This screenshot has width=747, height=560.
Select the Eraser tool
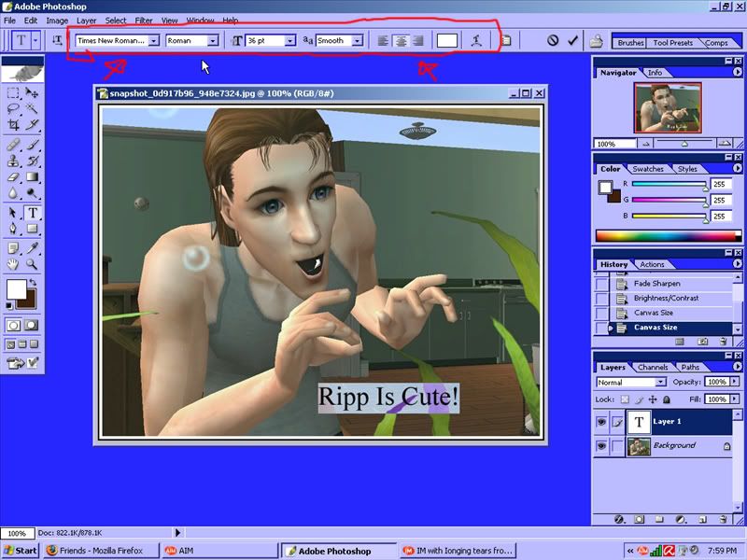[x=13, y=177]
